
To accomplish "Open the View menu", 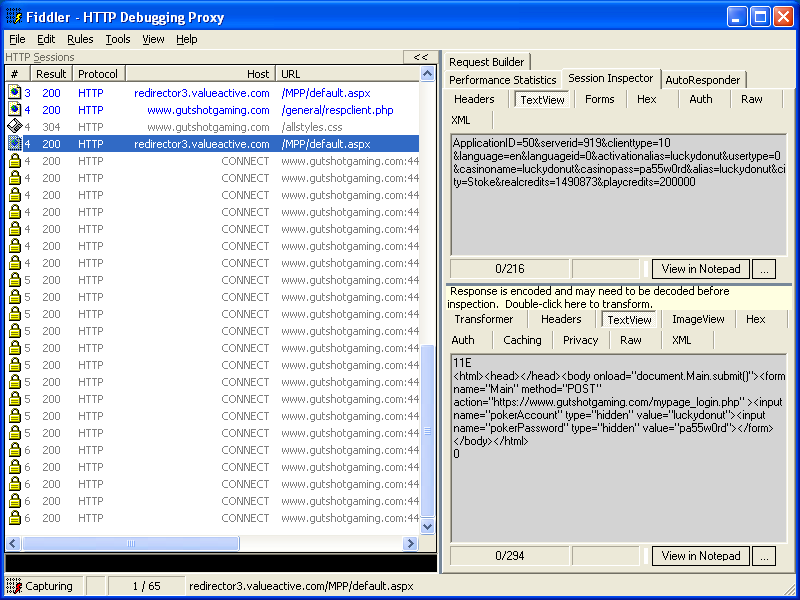I will tap(153, 39).
